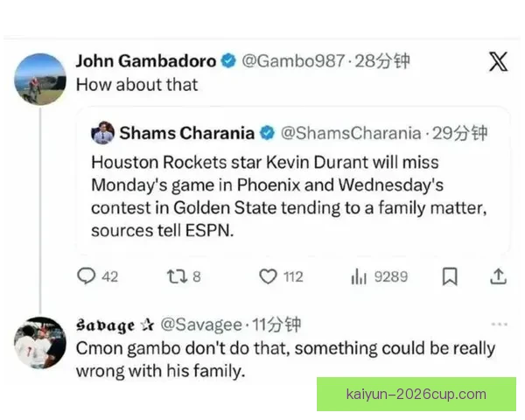Screen dimensions: 525x420
Task: Like the tweet with heart icon
Action: pyautogui.click(x=268, y=276)
